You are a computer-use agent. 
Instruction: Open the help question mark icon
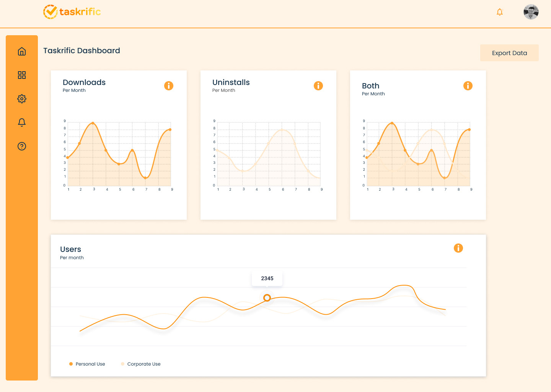(x=22, y=146)
